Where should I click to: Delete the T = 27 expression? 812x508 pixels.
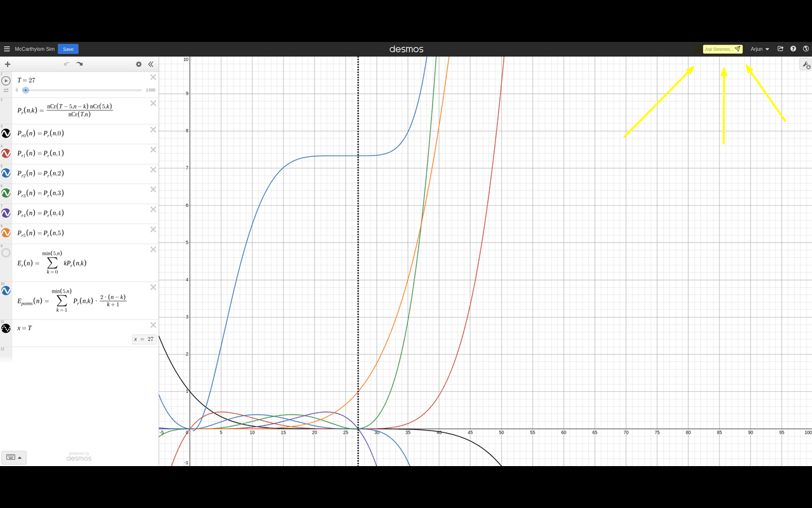[153, 77]
